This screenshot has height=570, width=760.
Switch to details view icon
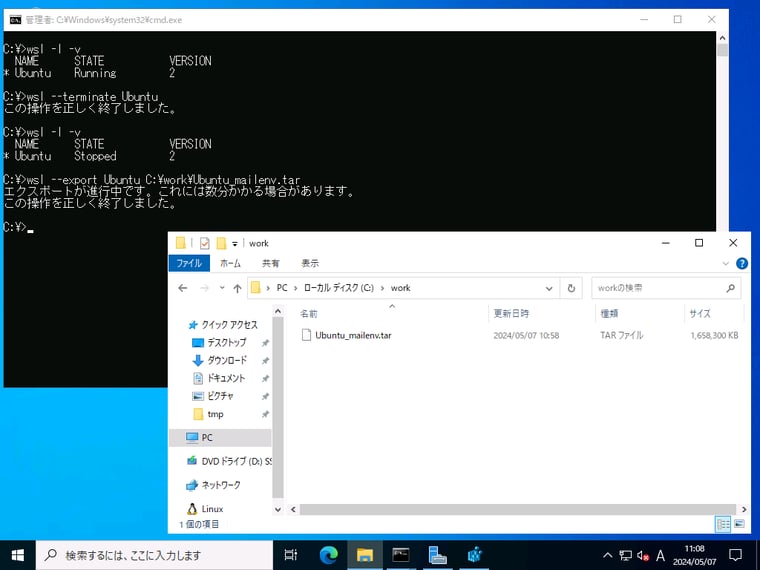723,524
